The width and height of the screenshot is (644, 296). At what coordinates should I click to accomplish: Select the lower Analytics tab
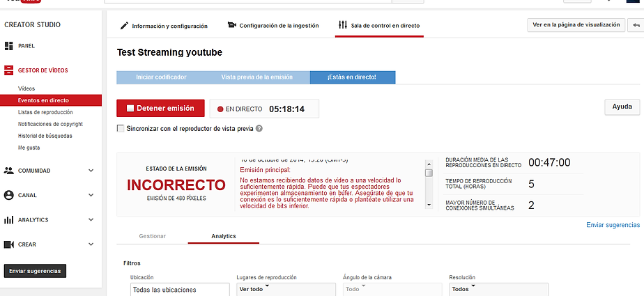click(224, 236)
